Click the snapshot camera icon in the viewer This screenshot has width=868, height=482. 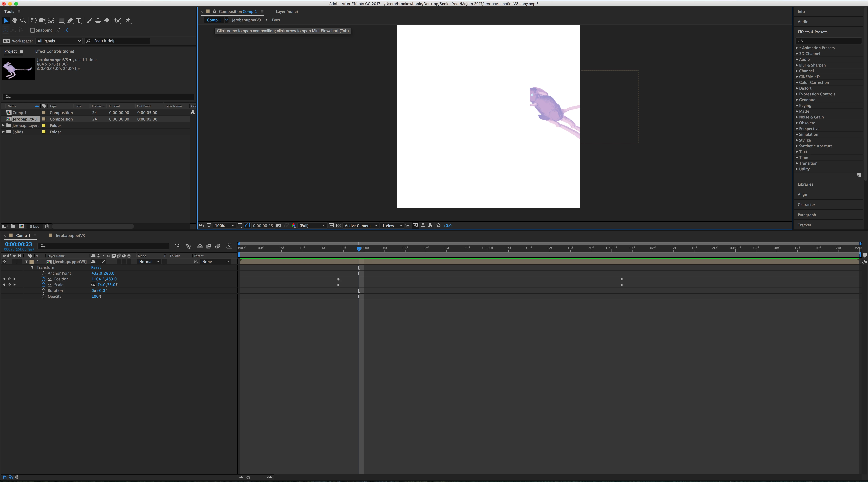click(x=279, y=226)
